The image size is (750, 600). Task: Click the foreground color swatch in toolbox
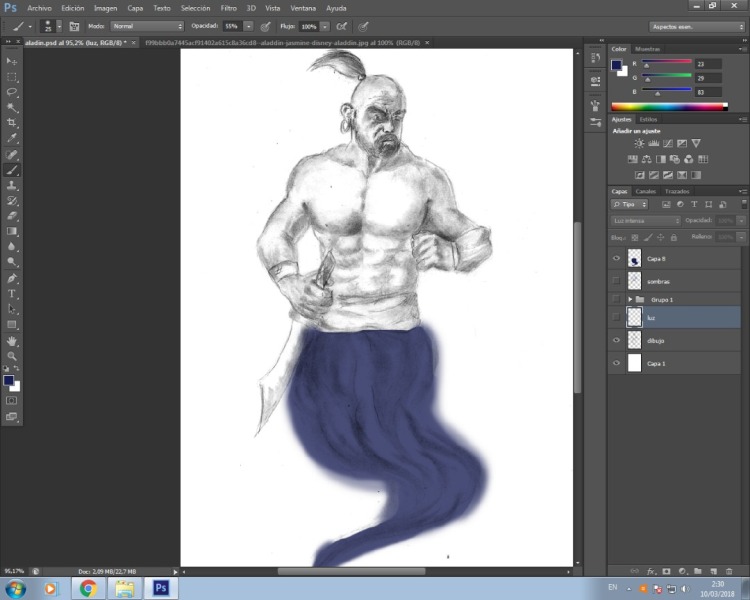click(x=9, y=380)
